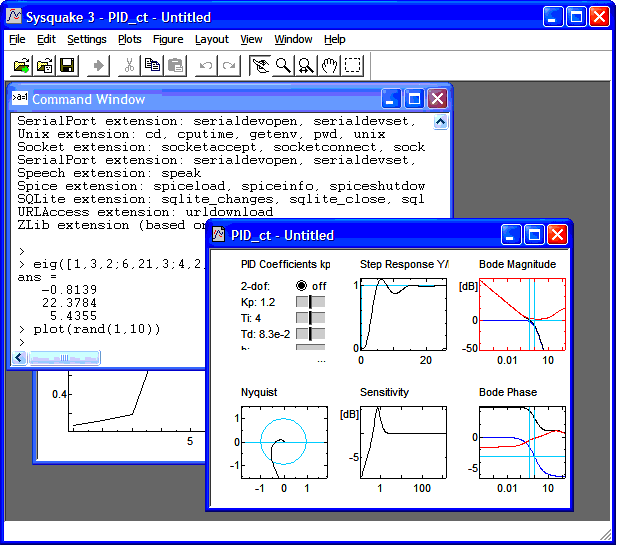Click the Paste clipboard icon
Screen dimensions: 640x545
pyautogui.click(x=175, y=66)
